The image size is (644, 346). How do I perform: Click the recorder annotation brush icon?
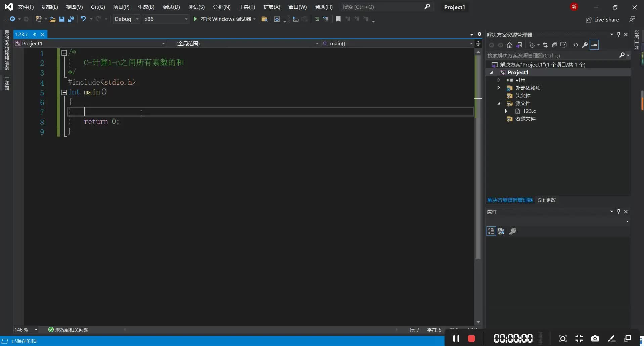click(x=611, y=339)
